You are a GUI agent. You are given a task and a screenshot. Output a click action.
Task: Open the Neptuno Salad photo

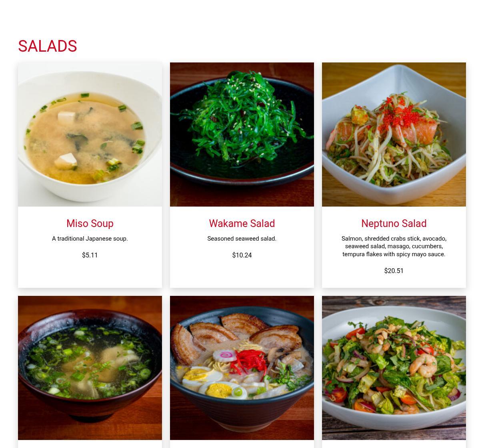(x=394, y=135)
